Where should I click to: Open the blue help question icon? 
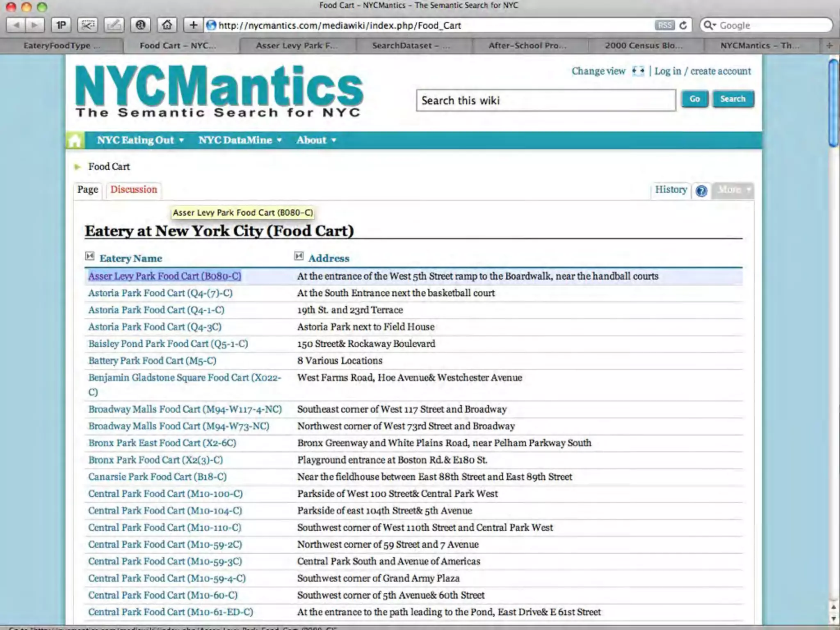(x=701, y=191)
